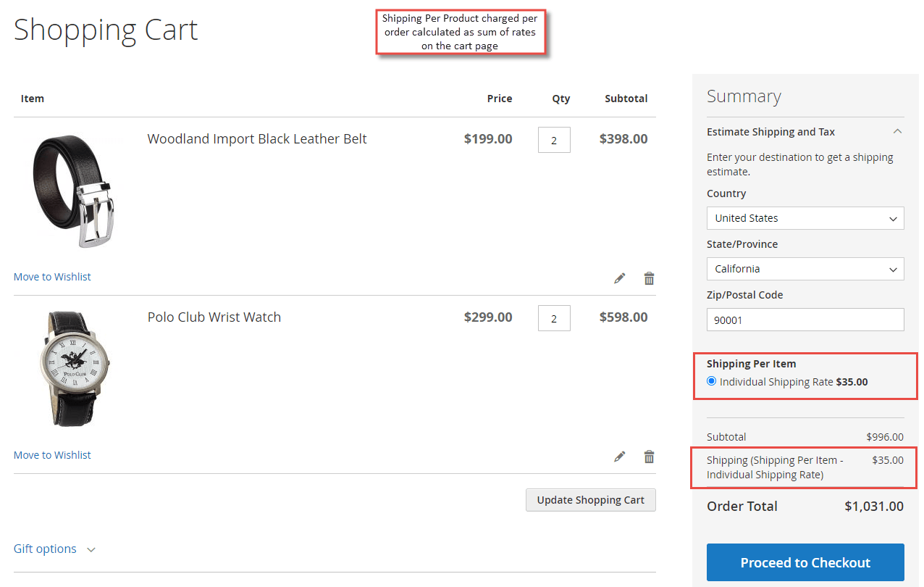Viewport: 924px width, 587px height.
Task: Click the black leather belt product image
Action: pos(73,191)
